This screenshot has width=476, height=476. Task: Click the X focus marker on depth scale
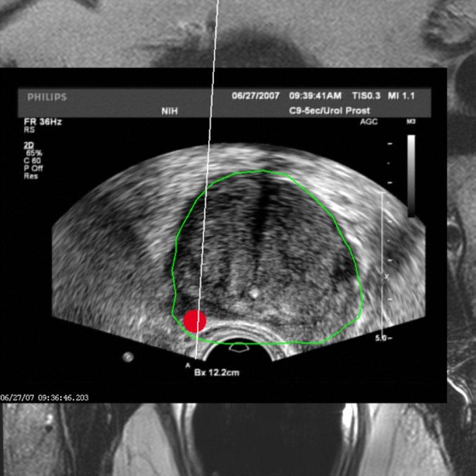coord(387,277)
